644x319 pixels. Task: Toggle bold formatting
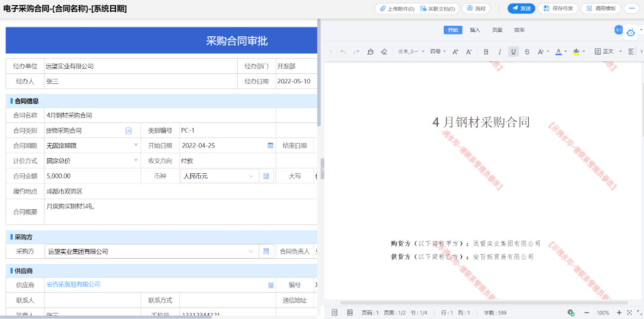486,52
